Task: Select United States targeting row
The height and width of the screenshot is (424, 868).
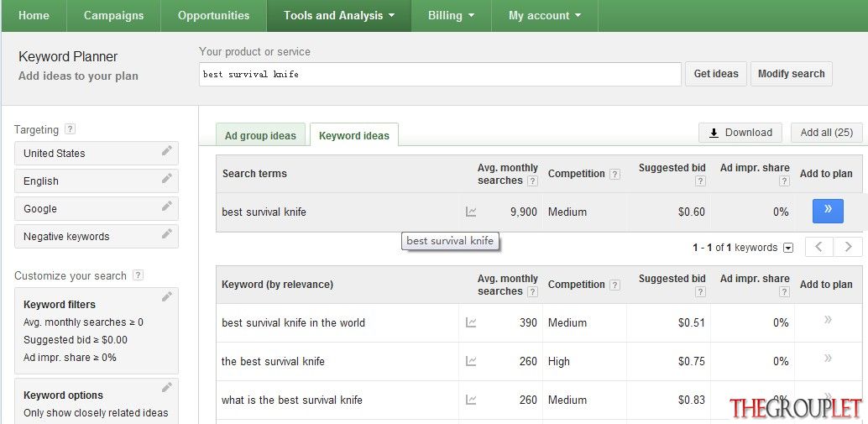Action: pos(97,154)
